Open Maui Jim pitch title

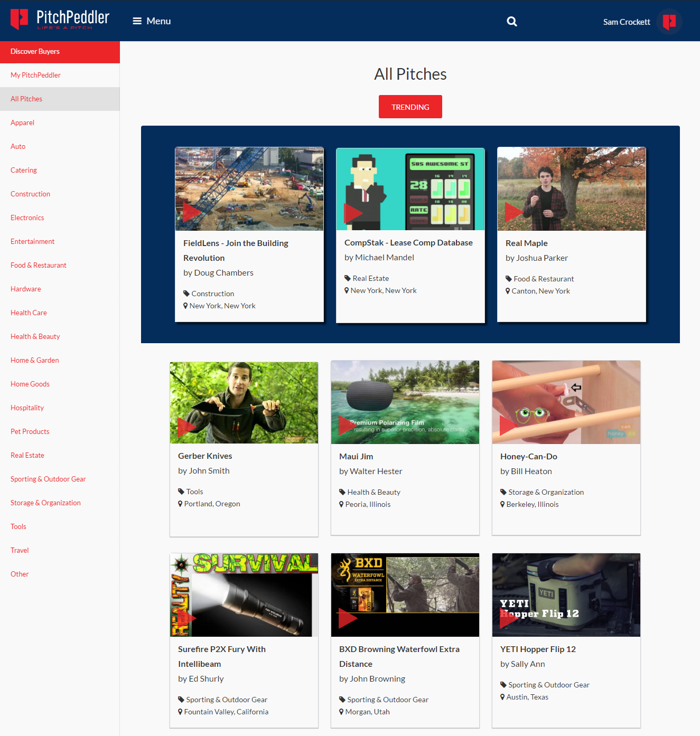356,457
